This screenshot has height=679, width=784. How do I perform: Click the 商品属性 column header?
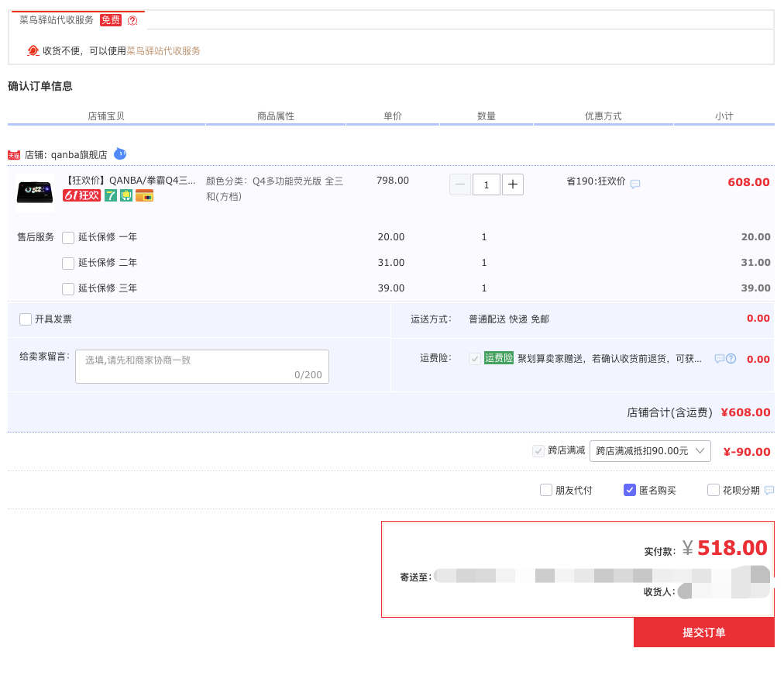tap(276, 116)
